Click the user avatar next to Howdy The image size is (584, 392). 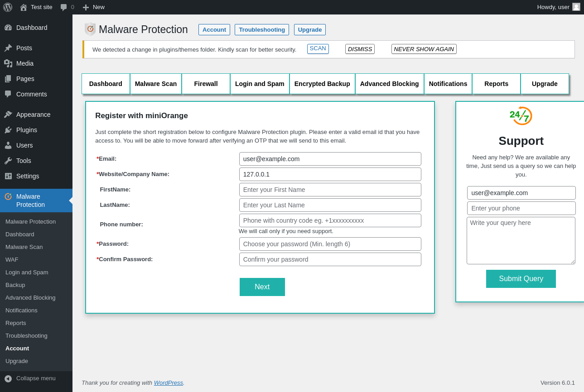(x=576, y=7)
